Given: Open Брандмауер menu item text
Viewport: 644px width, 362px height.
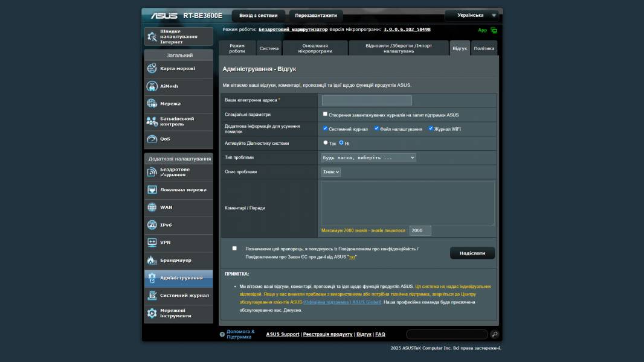Looking at the screenshot, I should coord(176,260).
